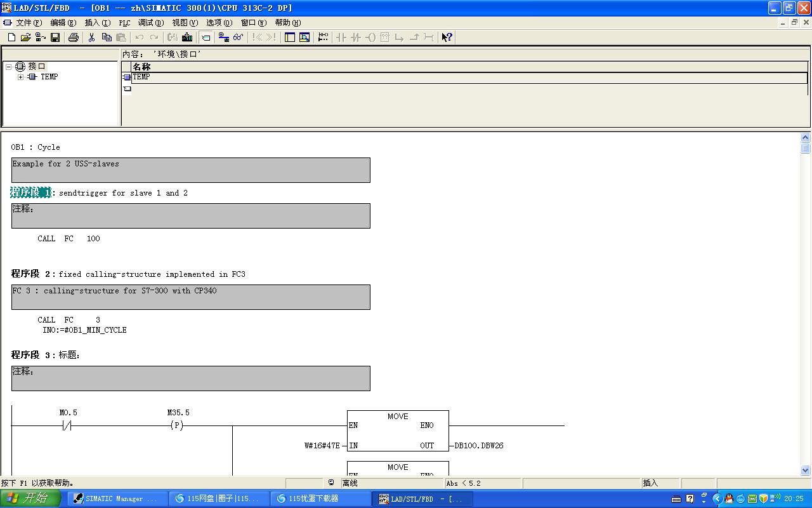The width and height of the screenshot is (812, 508).
Task: Click the M35.5 positive edge coil
Action: coord(177,425)
